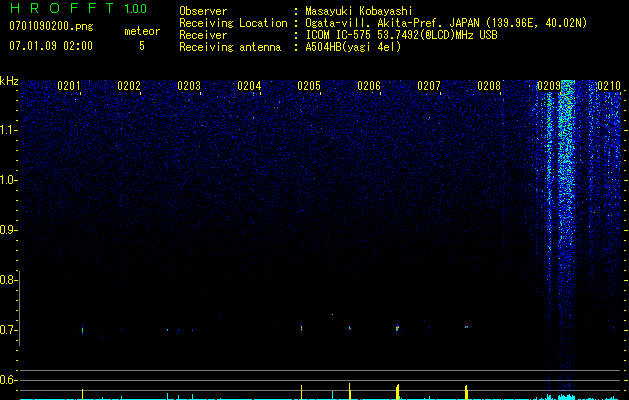Click time marker 0203

(x=189, y=86)
